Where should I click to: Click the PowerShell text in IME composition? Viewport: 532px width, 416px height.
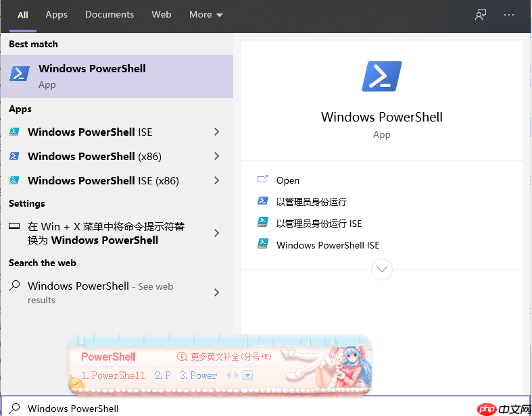tap(108, 357)
